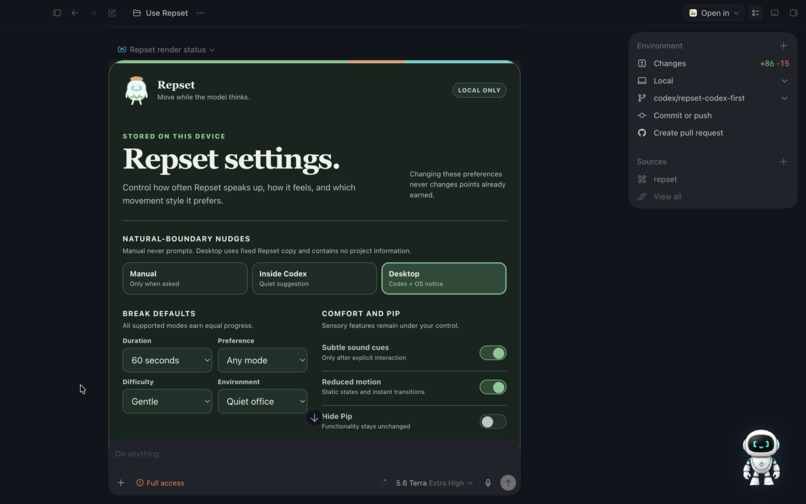806x504 pixels.
Task: Toggle Subtle sound cues switch
Action: coord(492,353)
